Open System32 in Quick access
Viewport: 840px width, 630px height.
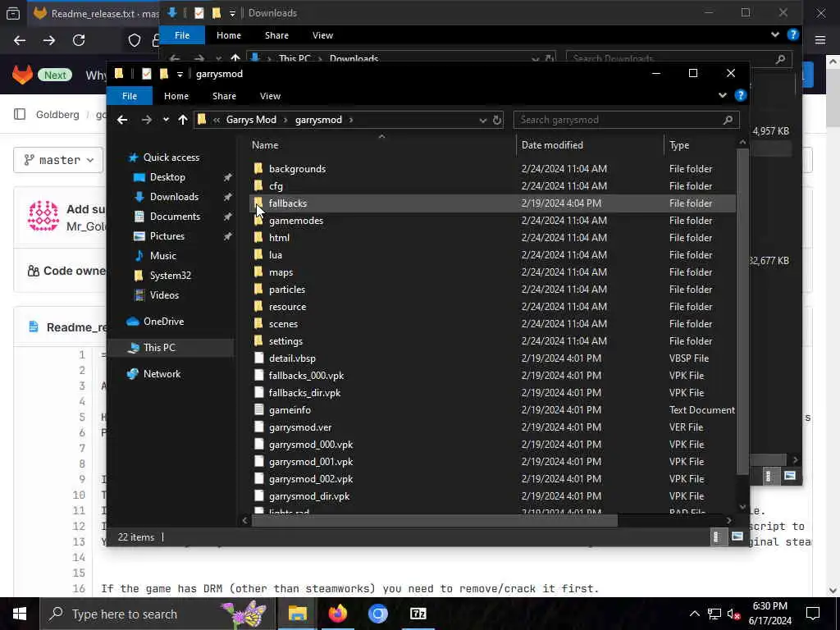pyautogui.click(x=170, y=276)
